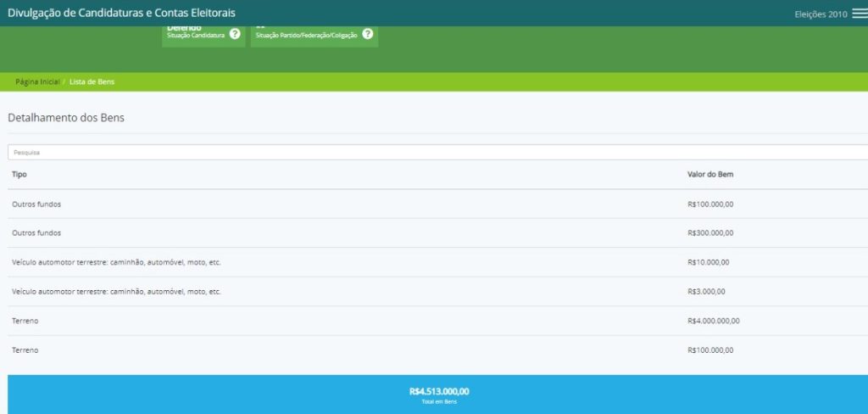Sort by the Valor do Bem header

709,174
